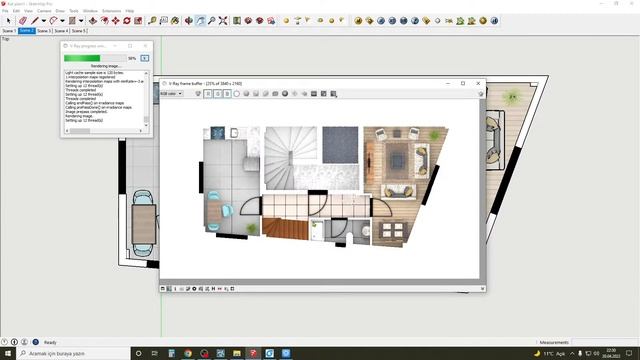Toggle the blue B channel button
Viewport: 640px width, 360px height.
point(227,94)
